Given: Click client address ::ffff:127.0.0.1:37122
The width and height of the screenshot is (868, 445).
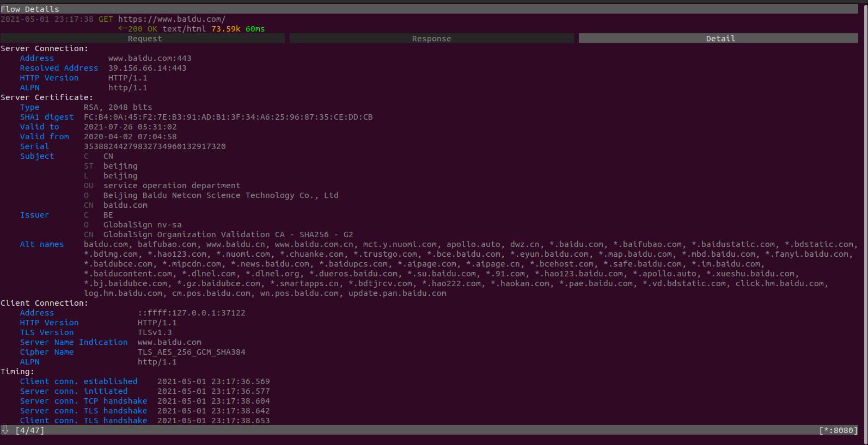Looking at the screenshot, I should click(x=191, y=313).
